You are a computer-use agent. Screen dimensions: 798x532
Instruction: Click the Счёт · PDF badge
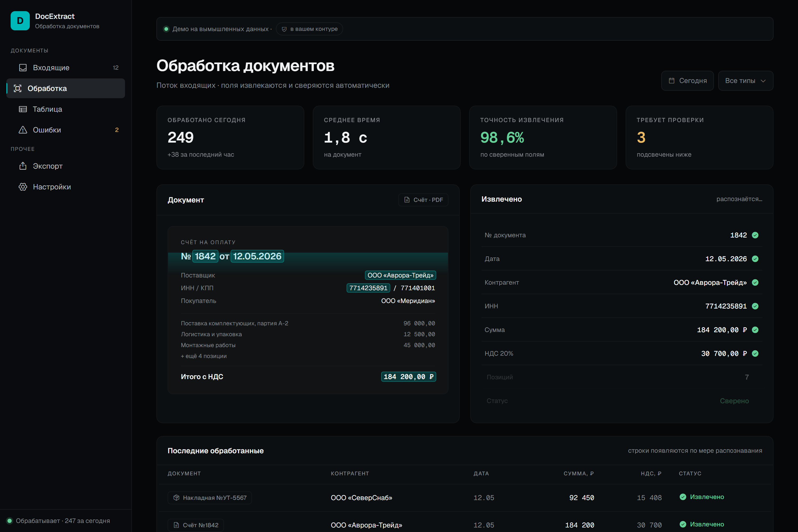[x=423, y=199]
